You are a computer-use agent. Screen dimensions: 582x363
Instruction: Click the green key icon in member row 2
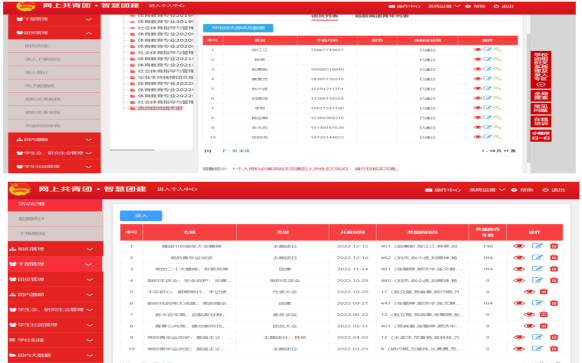497,59
